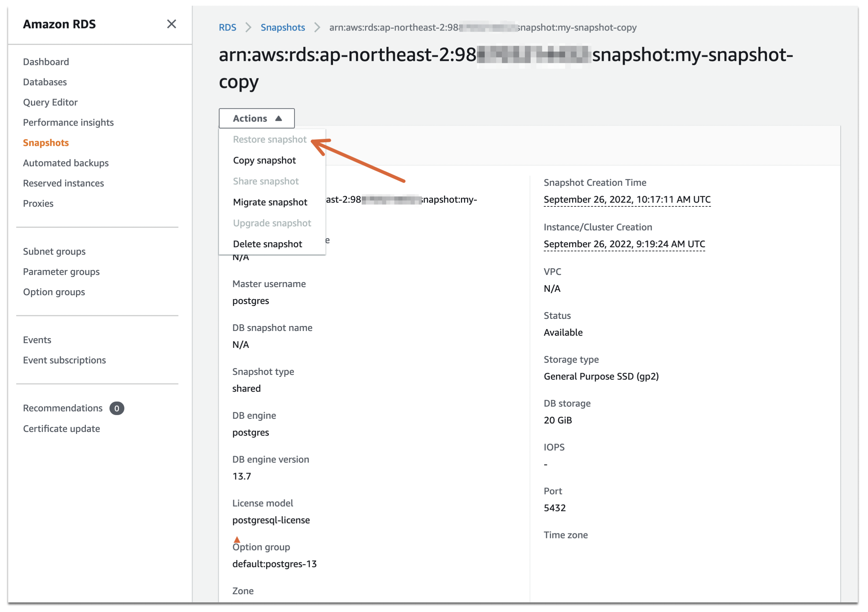Select Snapshots in the sidebar

click(x=46, y=143)
